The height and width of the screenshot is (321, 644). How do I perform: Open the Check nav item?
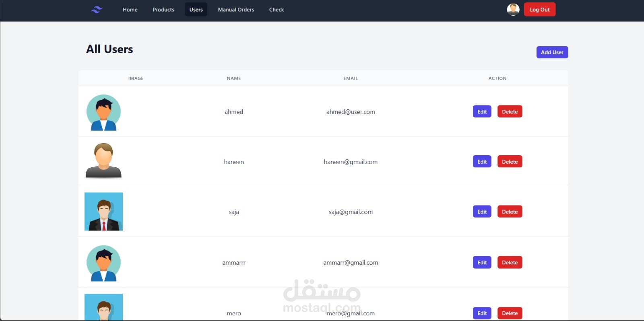coord(277,10)
